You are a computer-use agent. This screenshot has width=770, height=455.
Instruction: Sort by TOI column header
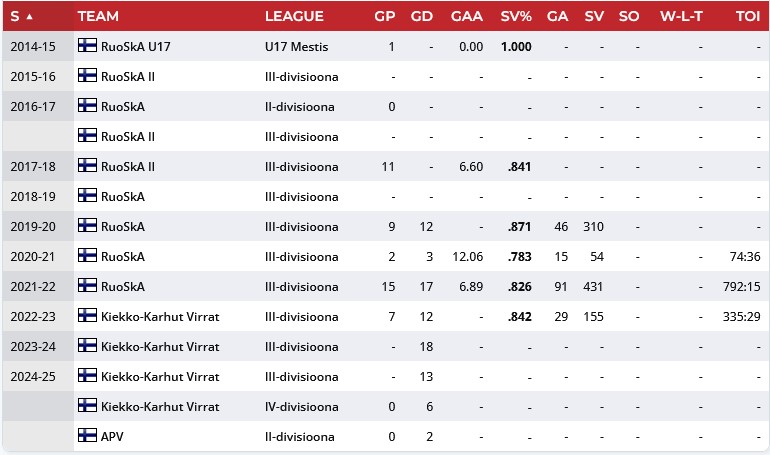746,16
